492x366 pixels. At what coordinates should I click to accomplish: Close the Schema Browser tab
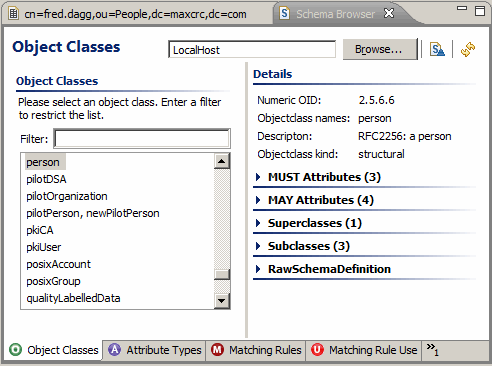[x=389, y=13]
